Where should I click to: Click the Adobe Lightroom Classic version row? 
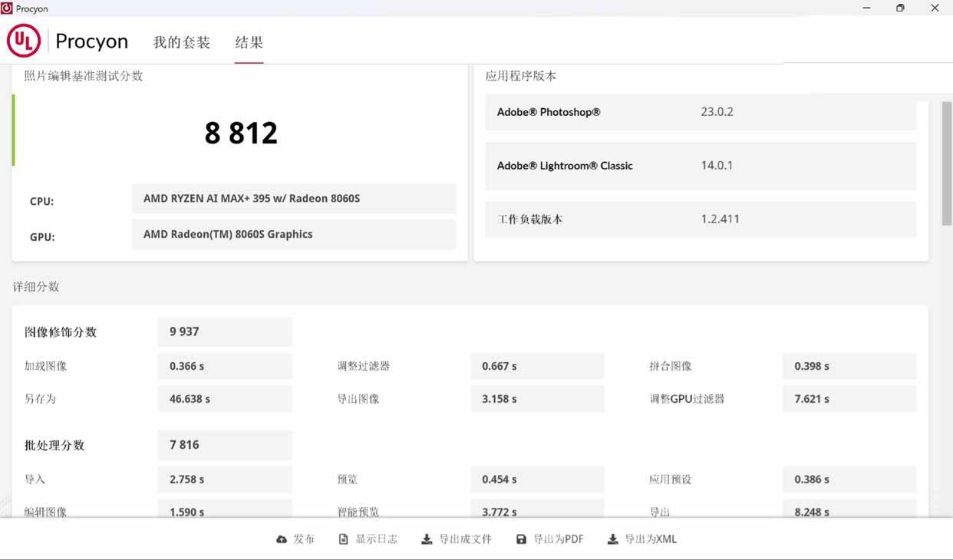[x=700, y=166]
